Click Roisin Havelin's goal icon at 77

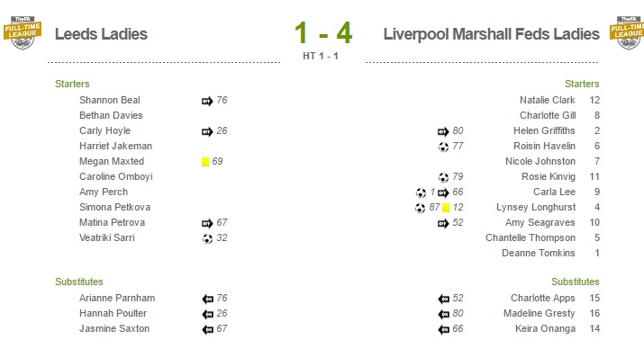(443, 147)
